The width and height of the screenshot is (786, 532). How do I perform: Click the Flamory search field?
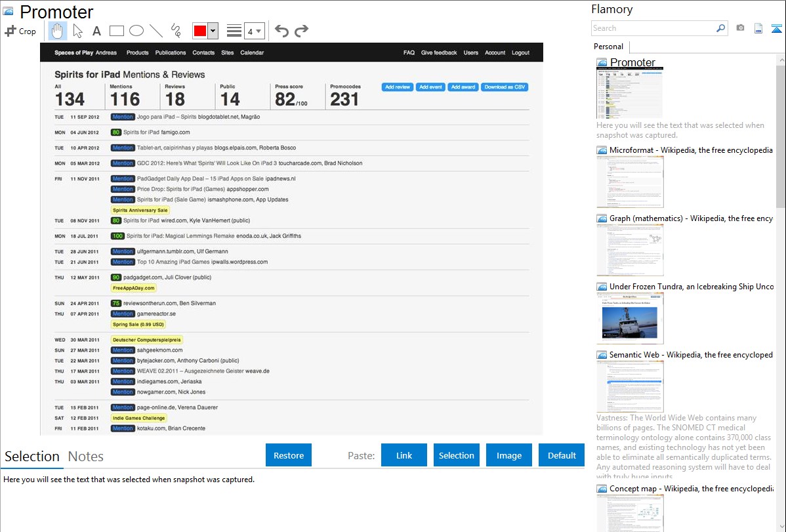click(x=653, y=28)
